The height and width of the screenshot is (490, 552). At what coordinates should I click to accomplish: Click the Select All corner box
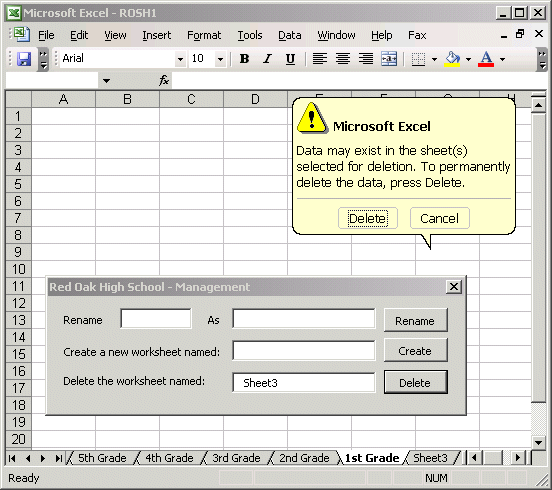(18, 99)
